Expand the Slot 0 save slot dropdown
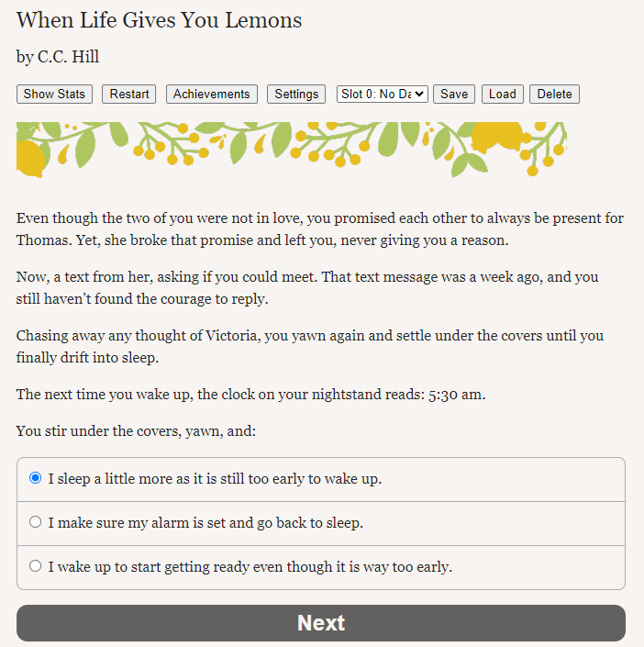 (x=383, y=95)
